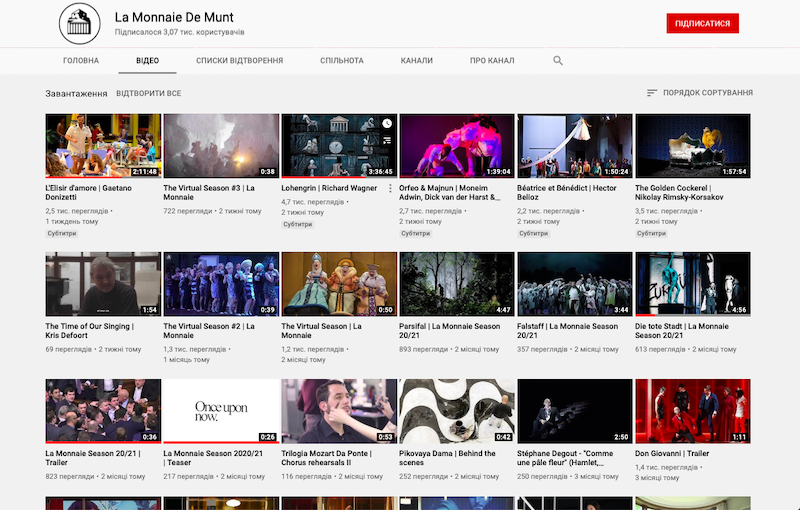Click Parsifal | La Monnaie Season title

pos(449,331)
